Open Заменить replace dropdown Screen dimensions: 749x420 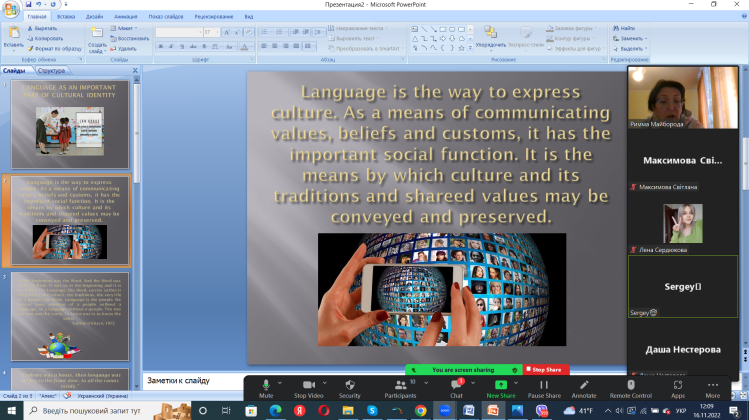coord(630,38)
